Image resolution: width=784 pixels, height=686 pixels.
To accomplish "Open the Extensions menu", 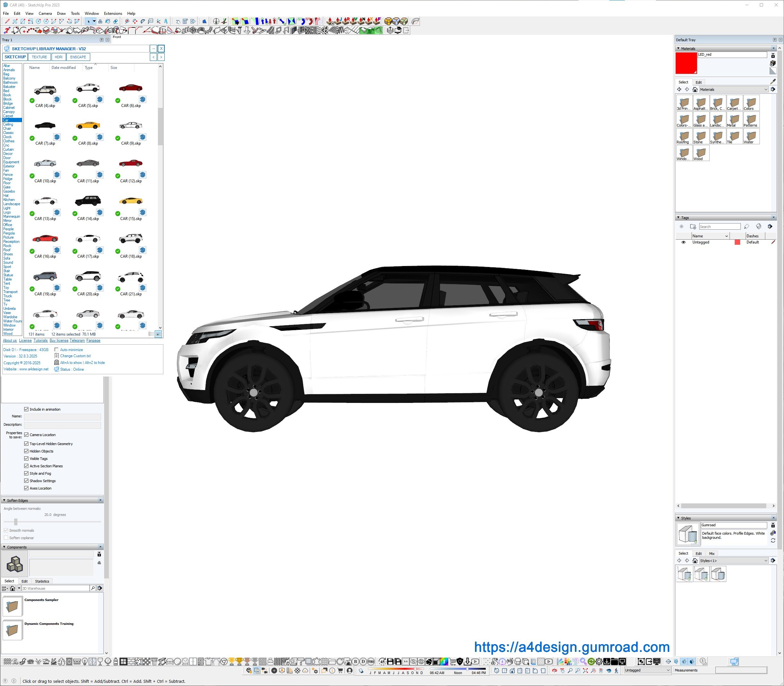I will 112,14.
